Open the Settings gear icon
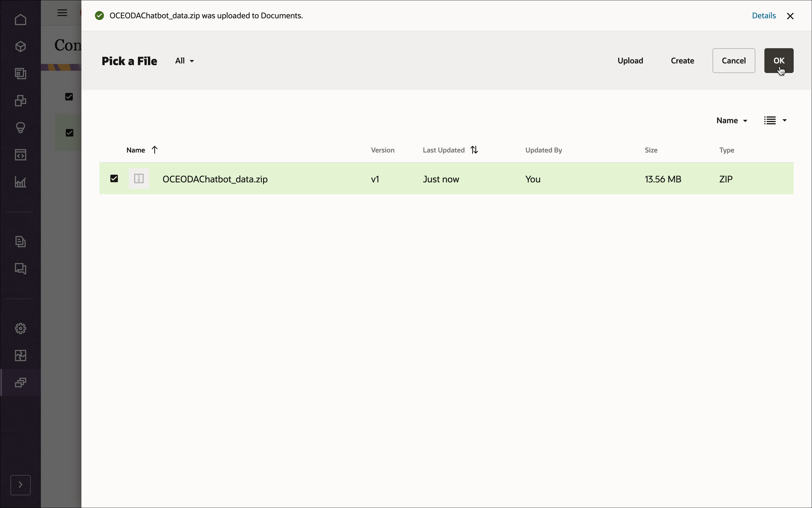Screen dimensions: 812x508 point(21,328)
